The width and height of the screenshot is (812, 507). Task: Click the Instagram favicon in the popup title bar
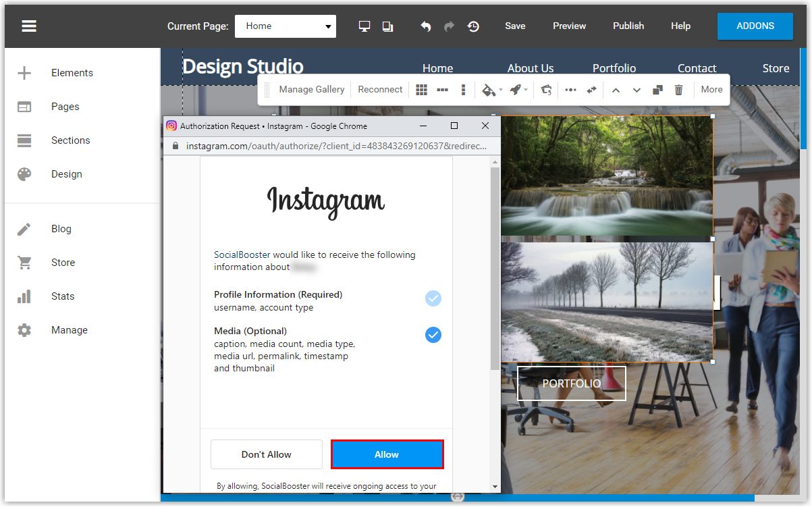coord(172,126)
